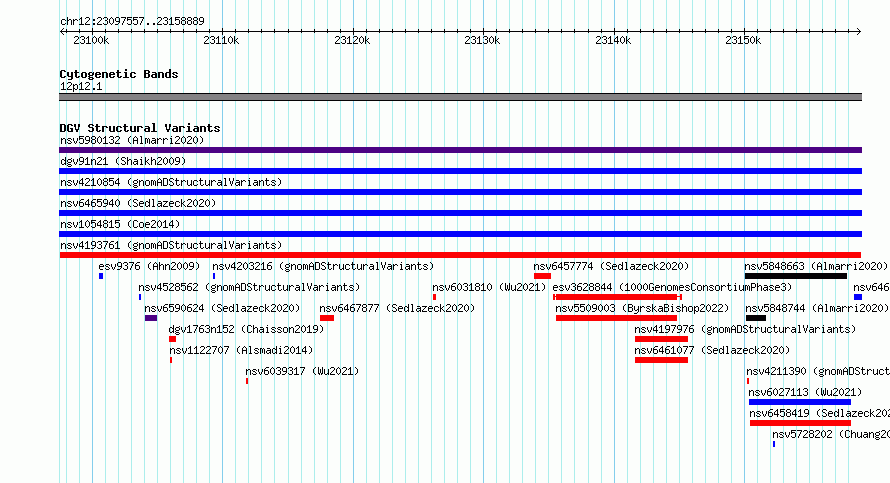This screenshot has height=483, width=890.
Task: Click the esv3628844 (1000GenomesConsortiumPhase3) label
Action: click(x=672, y=287)
